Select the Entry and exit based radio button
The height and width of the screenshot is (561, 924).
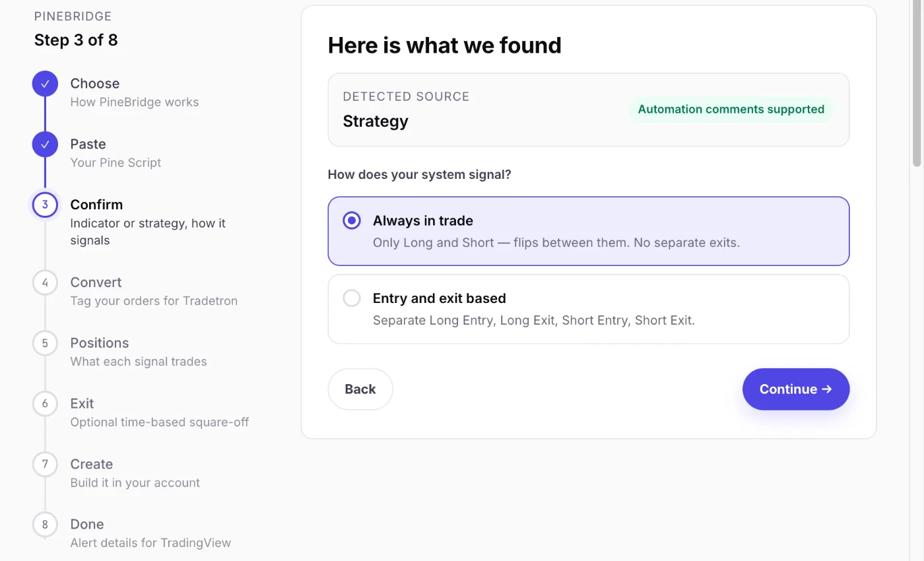coord(352,298)
